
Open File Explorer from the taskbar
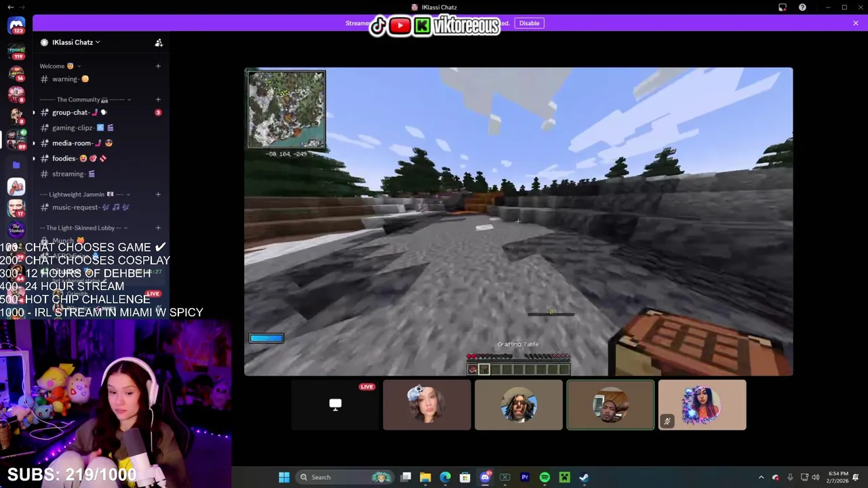click(x=425, y=477)
